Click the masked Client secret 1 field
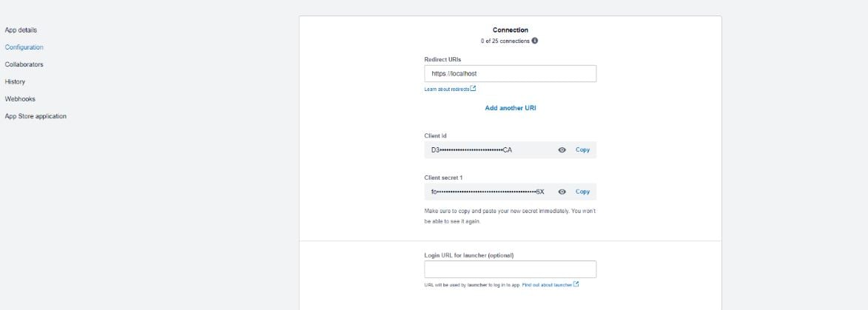 (x=511, y=192)
